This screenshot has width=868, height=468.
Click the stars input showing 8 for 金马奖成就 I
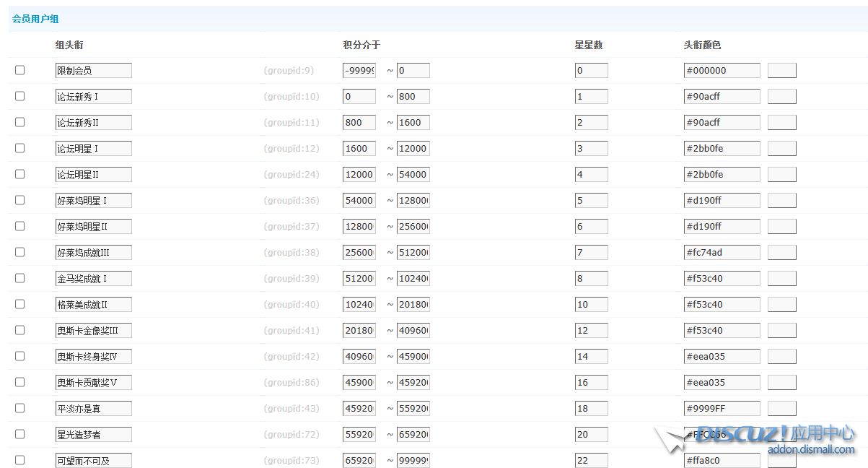[591, 278]
